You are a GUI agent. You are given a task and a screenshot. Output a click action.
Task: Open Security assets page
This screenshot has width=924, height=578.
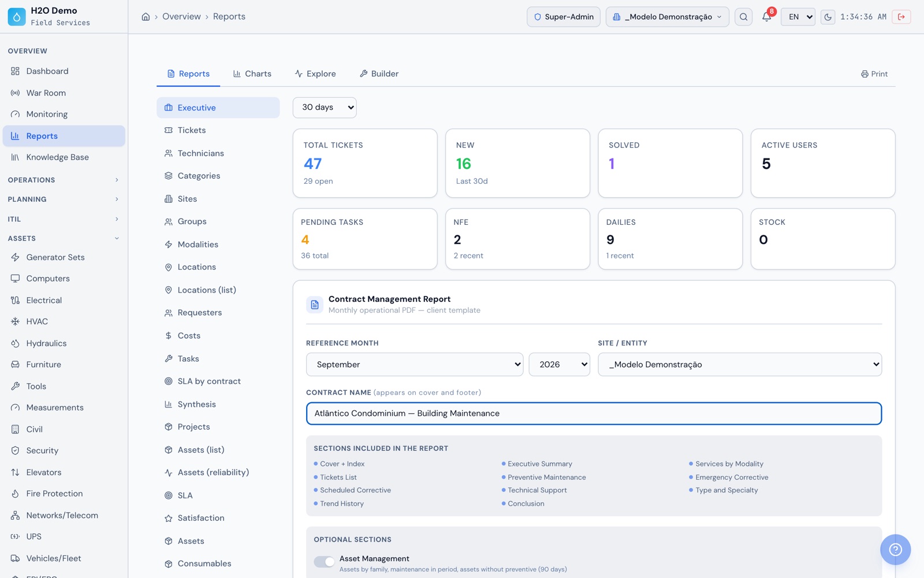(64, 450)
